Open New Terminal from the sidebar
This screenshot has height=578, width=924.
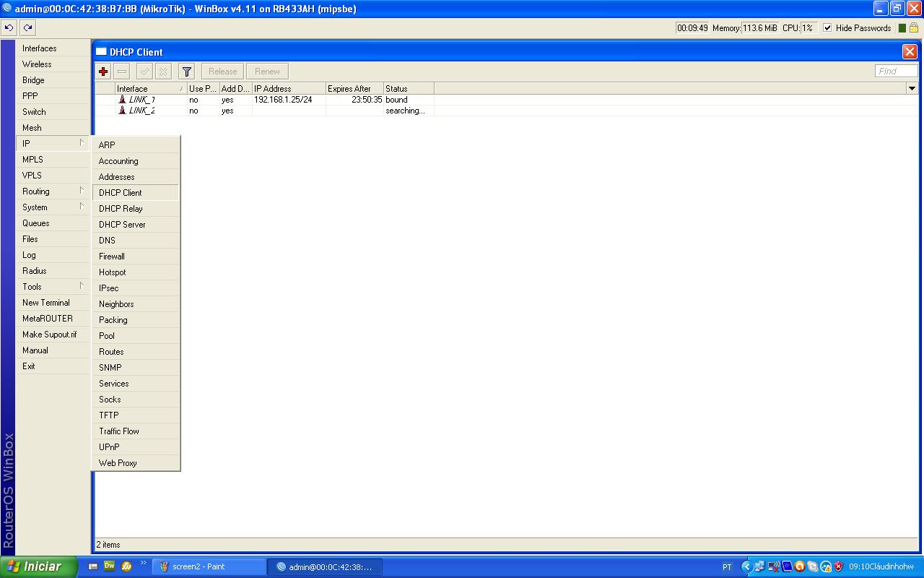[52, 303]
